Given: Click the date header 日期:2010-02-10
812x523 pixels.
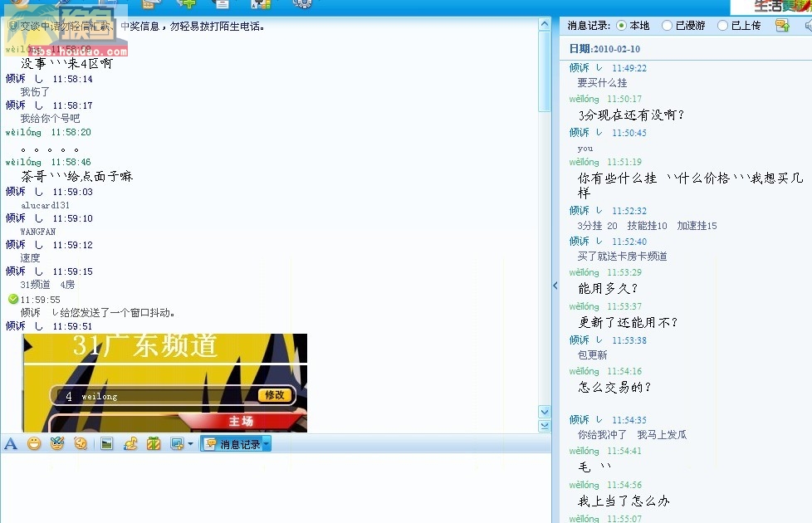Looking at the screenshot, I should [x=604, y=49].
